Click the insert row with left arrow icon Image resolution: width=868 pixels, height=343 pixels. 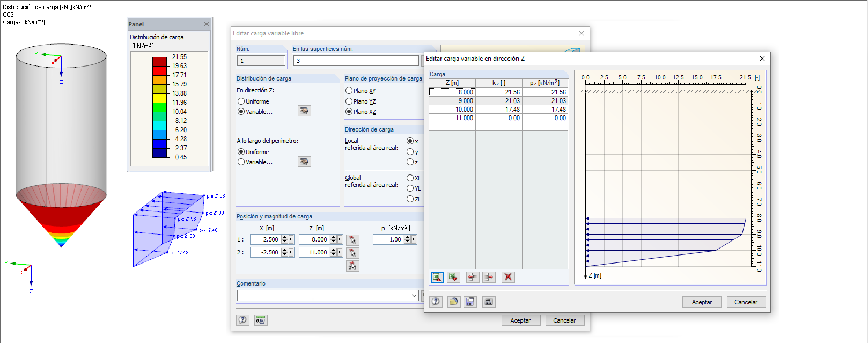click(x=473, y=277)
